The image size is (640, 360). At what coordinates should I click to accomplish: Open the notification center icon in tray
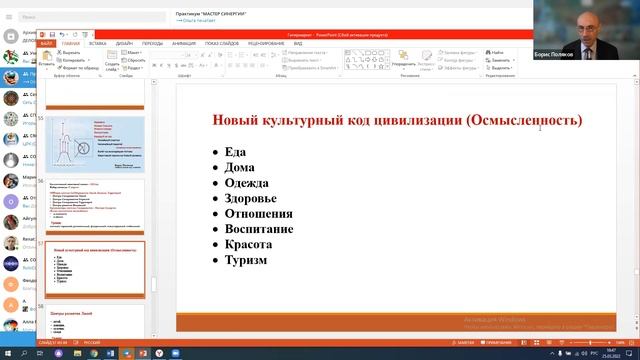coord(629,353)
